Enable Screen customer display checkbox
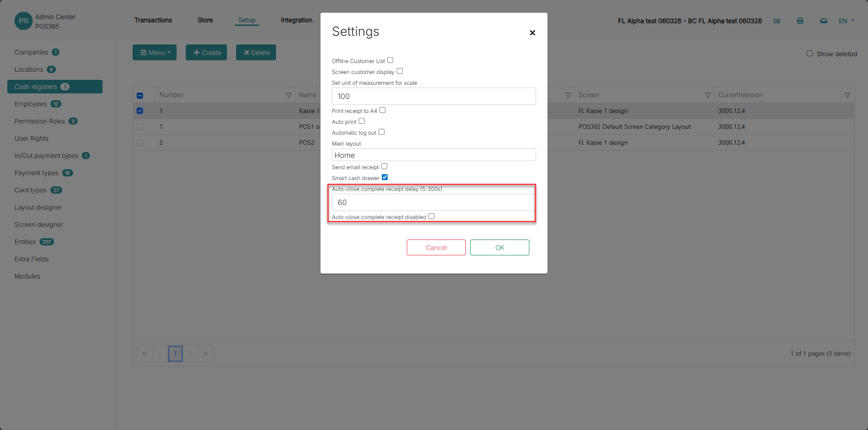Screen dimensions: 868x430 point(399,71)
